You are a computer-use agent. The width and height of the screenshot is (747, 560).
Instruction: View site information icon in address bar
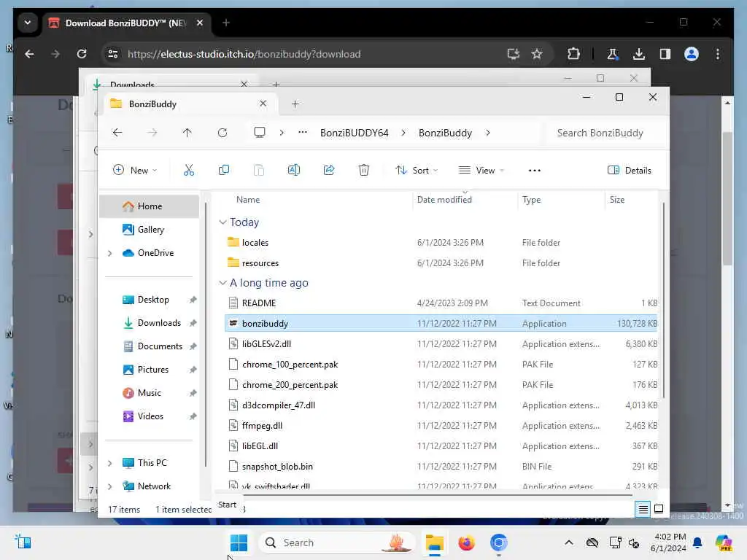(x=113, y=54)
